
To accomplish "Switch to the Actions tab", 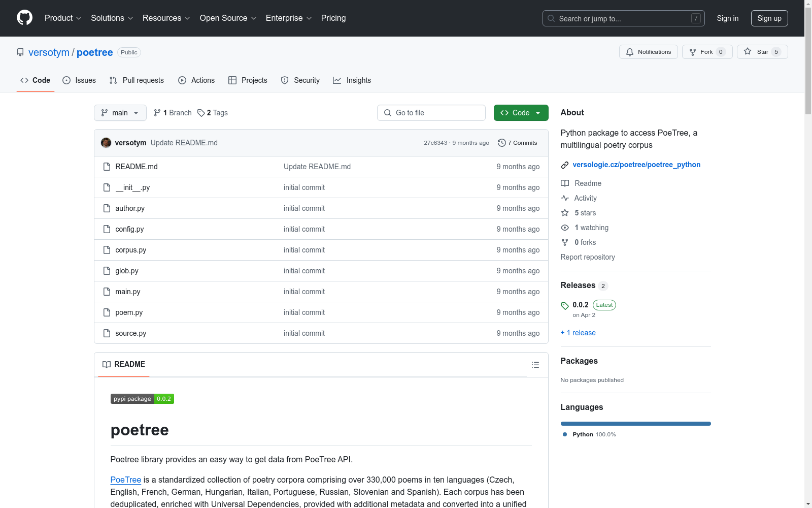I will coord(196,80).
